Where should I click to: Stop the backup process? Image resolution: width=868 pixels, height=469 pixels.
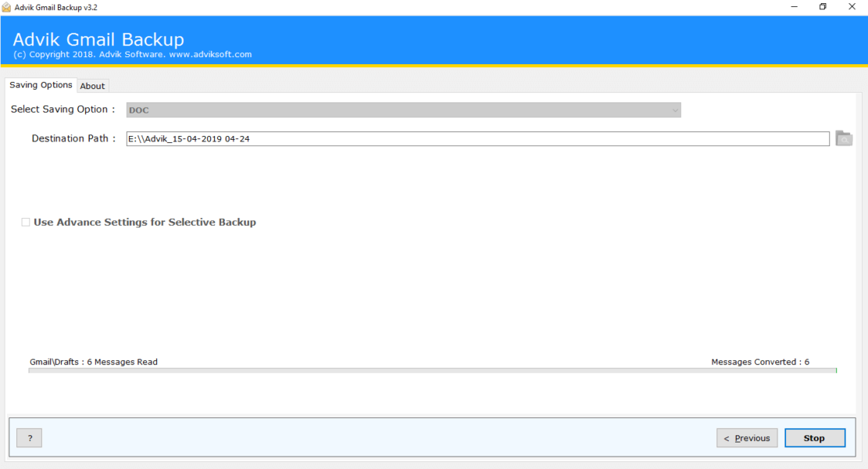(814, 438)
